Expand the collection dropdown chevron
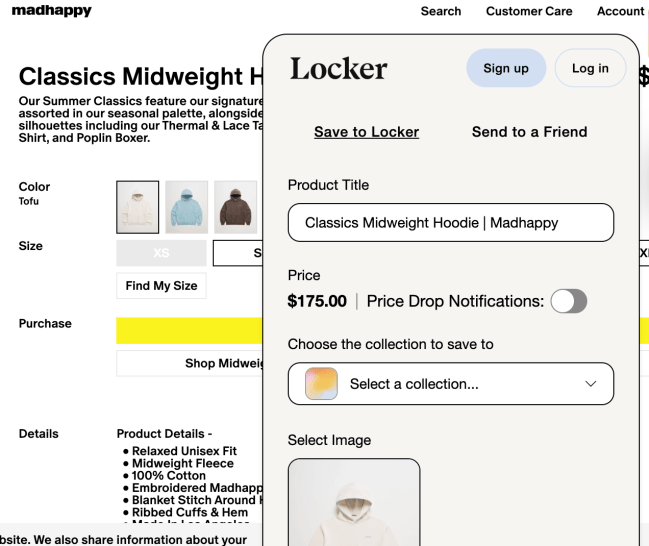The image size is (649, 546). point(590,384)
